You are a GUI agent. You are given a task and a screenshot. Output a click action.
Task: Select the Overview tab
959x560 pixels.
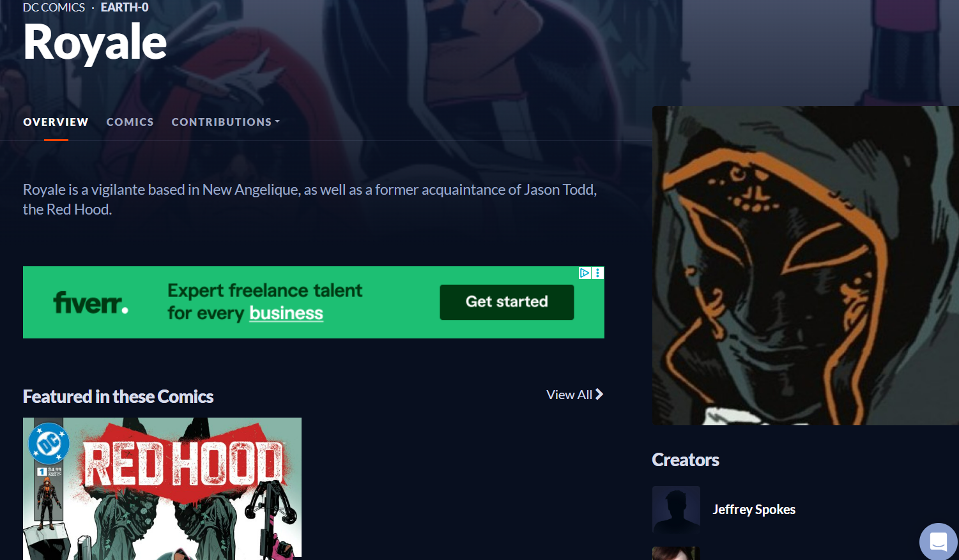coord(56,122)
